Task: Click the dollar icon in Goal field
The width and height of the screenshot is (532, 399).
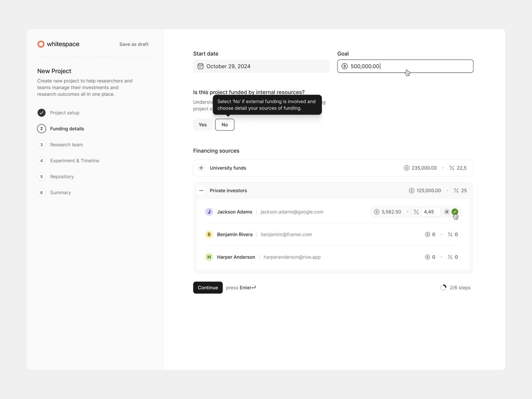Action: click(x=344, y=66)
